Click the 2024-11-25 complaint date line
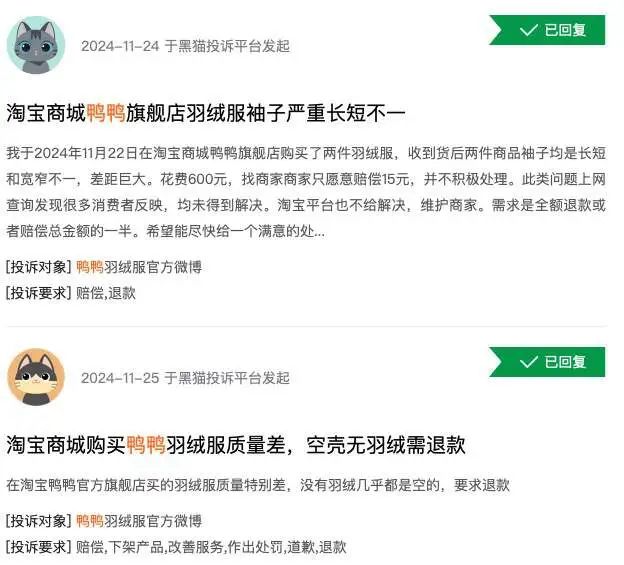Viewport: 624px width, 565px height. point(185,378)
